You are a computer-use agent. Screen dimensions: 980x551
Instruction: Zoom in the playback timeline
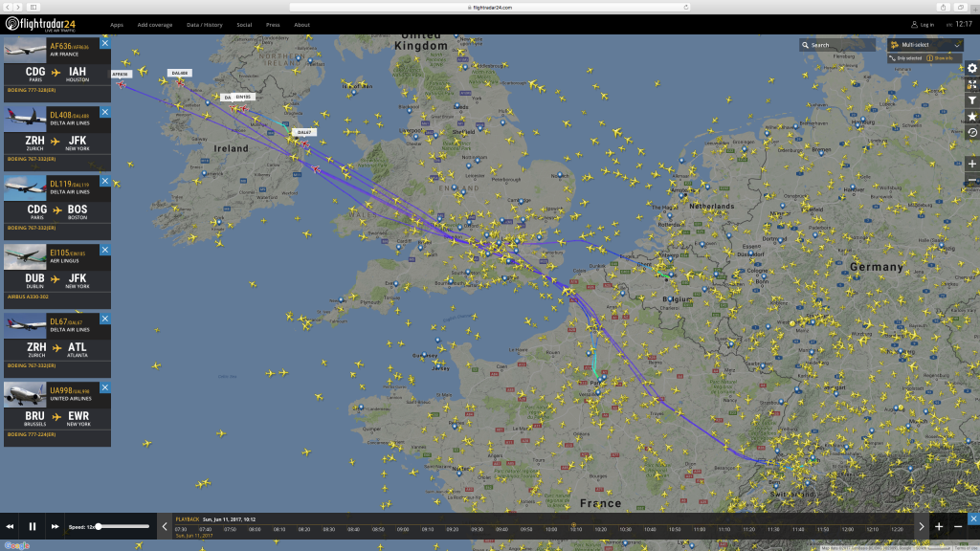tap(939, 527)
